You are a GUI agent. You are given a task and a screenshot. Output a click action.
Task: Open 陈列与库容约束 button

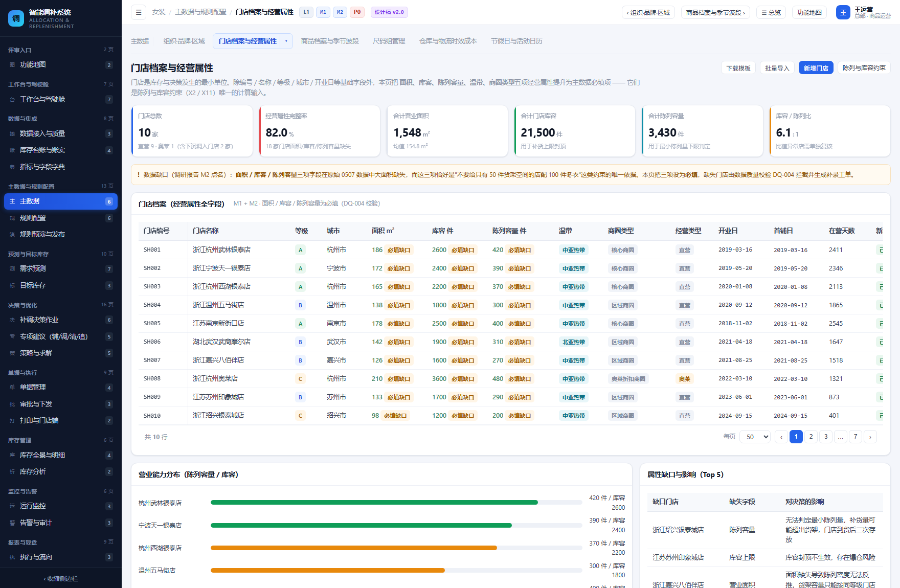864,68
